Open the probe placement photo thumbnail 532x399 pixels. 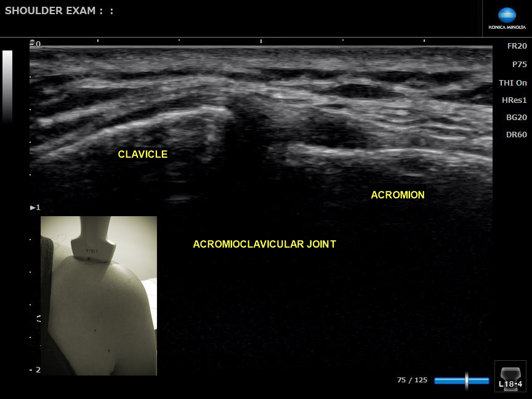[x=99, y=296]
